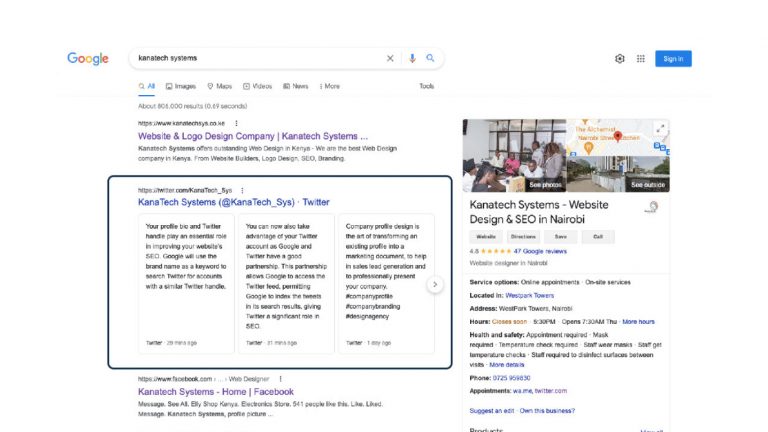Expand More details under Health and safety

[x=506, y=365]
